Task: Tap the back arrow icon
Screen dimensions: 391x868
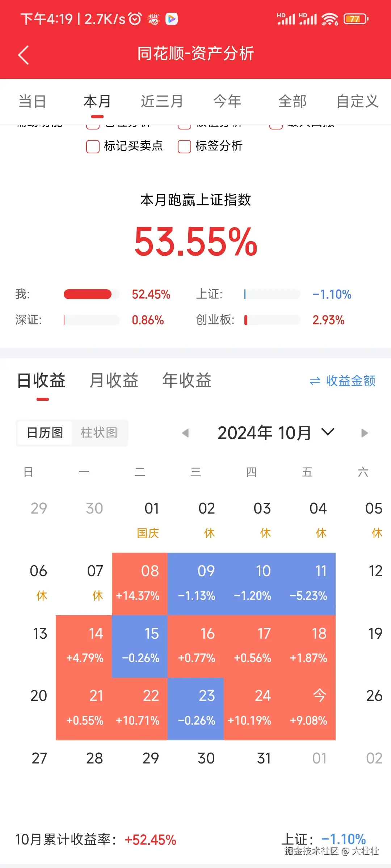Action: point(24,55)
